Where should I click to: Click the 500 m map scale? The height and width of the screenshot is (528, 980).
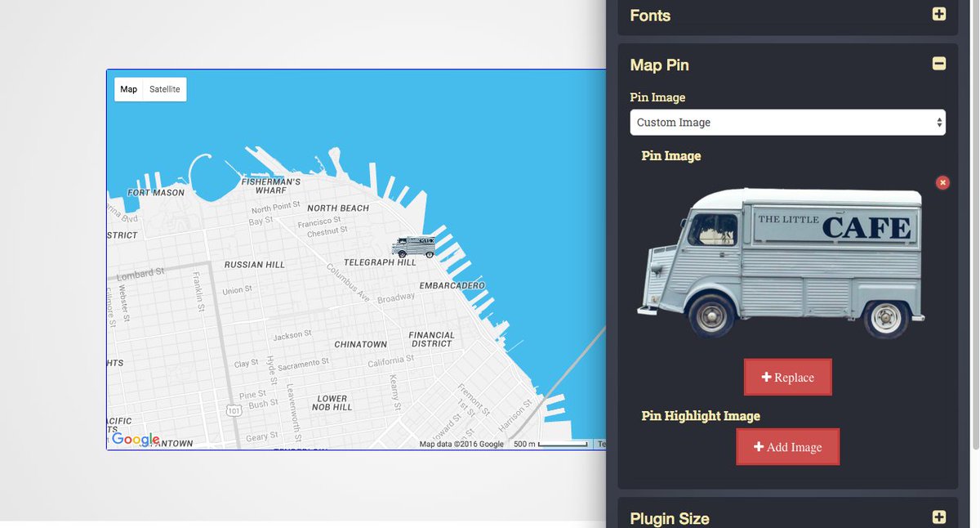[x=550, y=444]
